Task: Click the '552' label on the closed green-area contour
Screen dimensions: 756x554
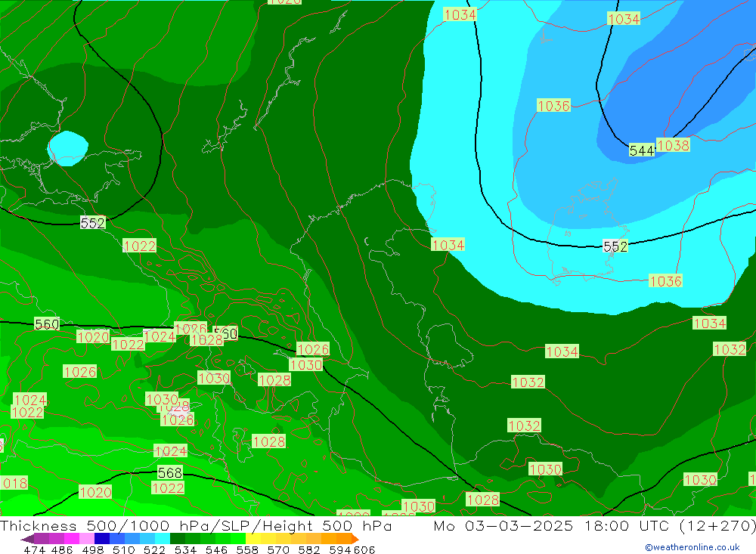Action: coord(92,223)
